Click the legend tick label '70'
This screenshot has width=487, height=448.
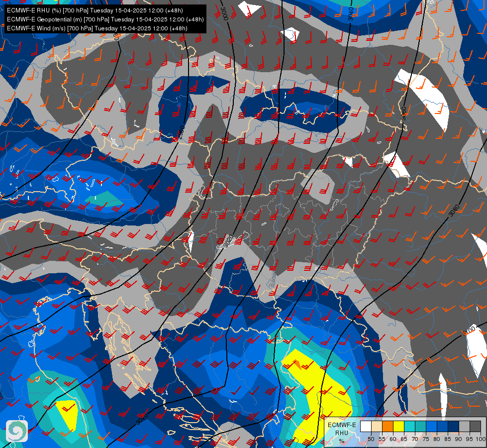tap(415, 439)
